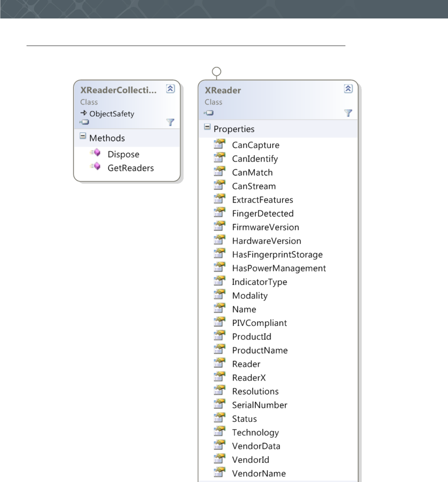
Task: Collapse the Methods section
Action: pyautogui.click(x=83, y=136)
